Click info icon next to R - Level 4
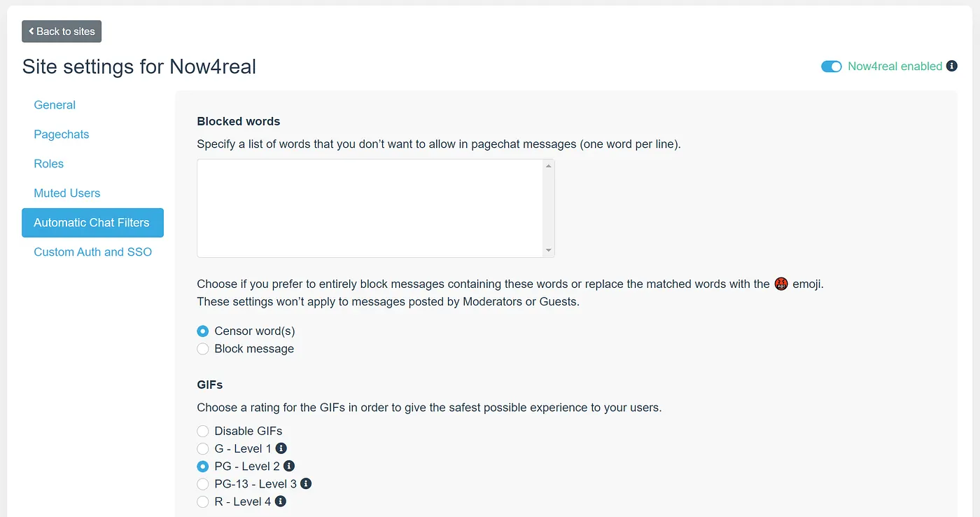980x517 pixels. click(281, 502)
